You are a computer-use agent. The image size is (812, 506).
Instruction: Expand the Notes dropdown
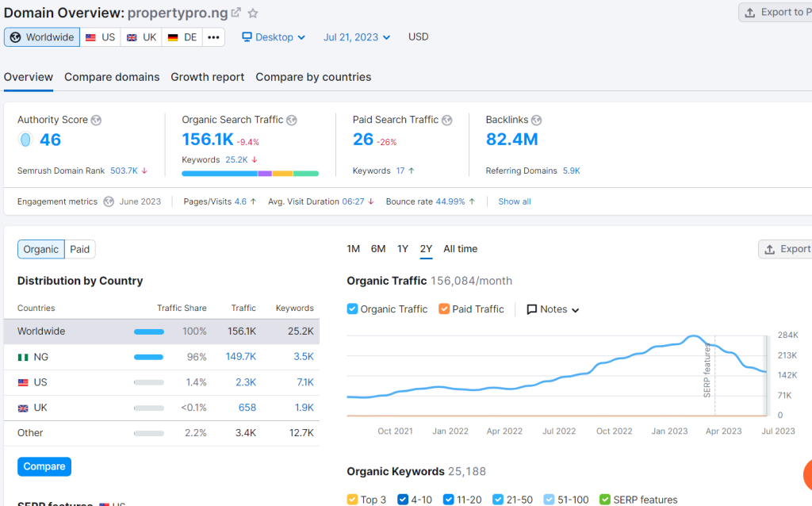[553, 309]
